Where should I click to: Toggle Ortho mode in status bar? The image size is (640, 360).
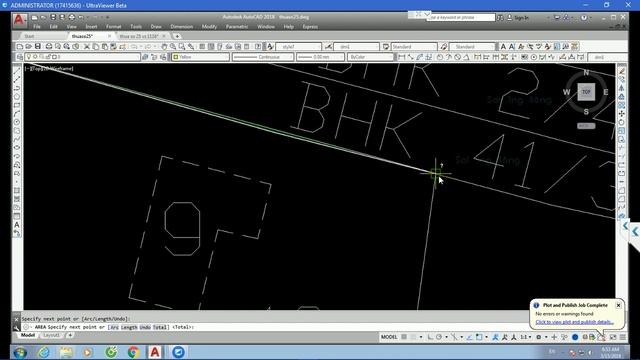click(430, 337)
